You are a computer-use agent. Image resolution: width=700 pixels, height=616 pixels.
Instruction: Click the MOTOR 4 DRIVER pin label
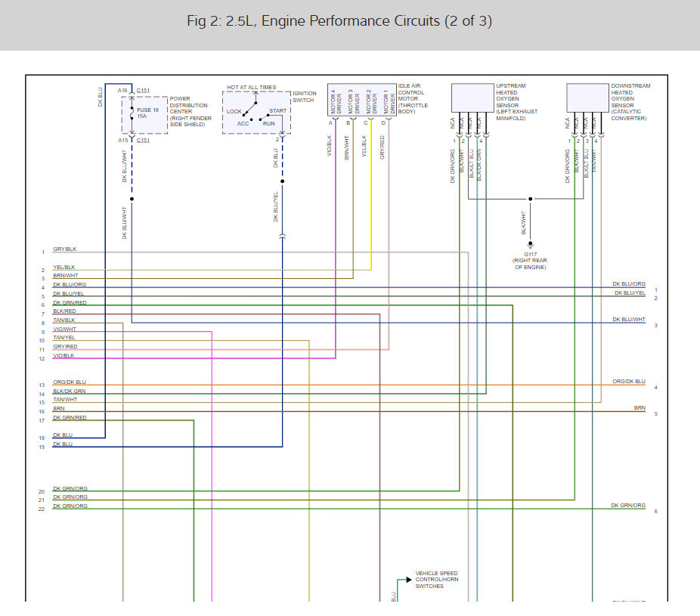[x=336, y=101]
